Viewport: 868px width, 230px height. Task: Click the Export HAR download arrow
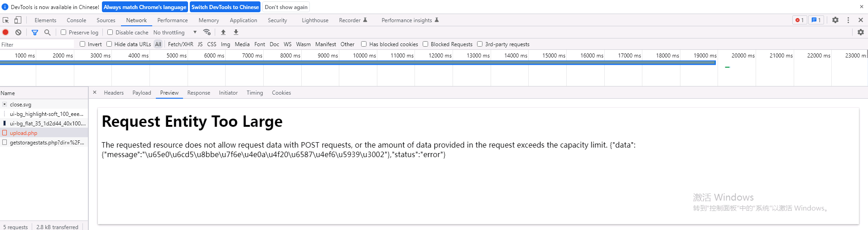(236, 33)
